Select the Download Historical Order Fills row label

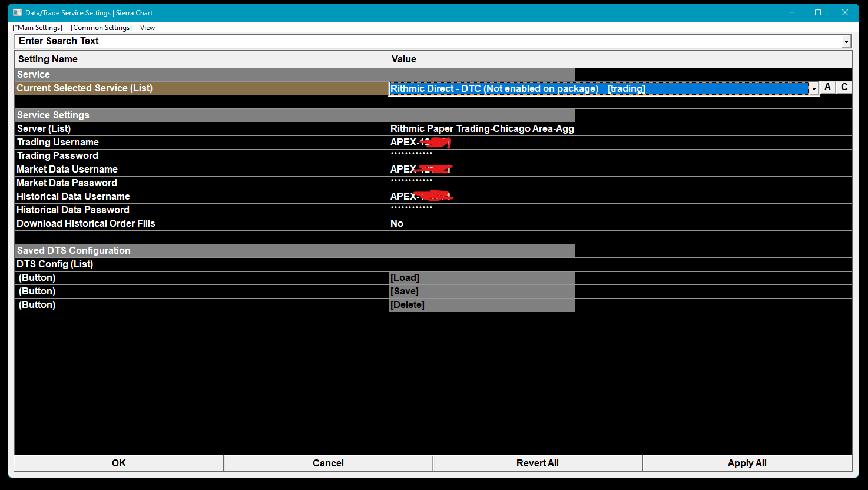click(201, 224)
